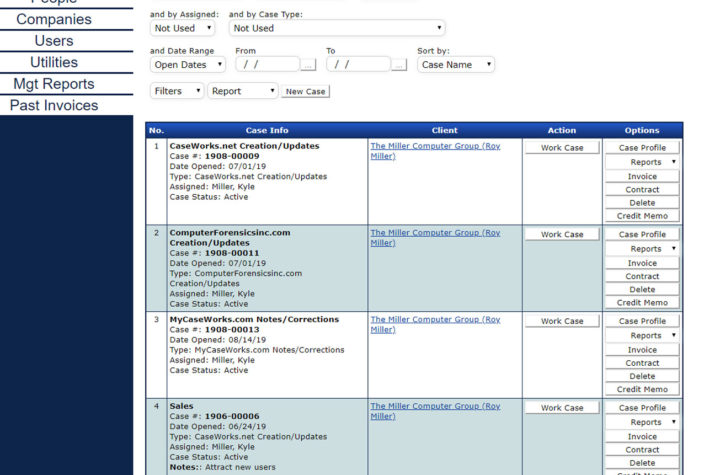Viewport: 720px width, 475px height.
Task: Open the From date picker button
Action: (308, 65)
